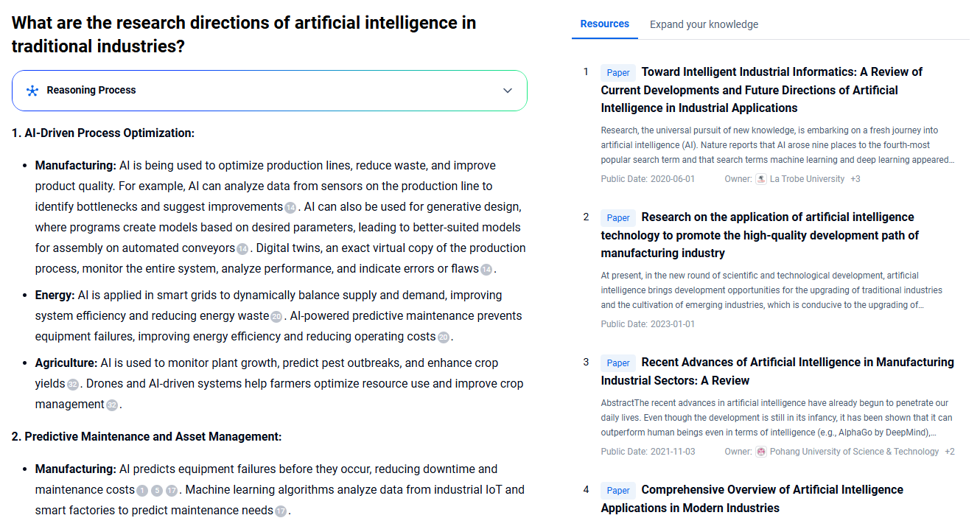The width and height of the screenshot is (980, 518).
Task: Expand the +3 additional owners of first paper
Action: point(855,179)
